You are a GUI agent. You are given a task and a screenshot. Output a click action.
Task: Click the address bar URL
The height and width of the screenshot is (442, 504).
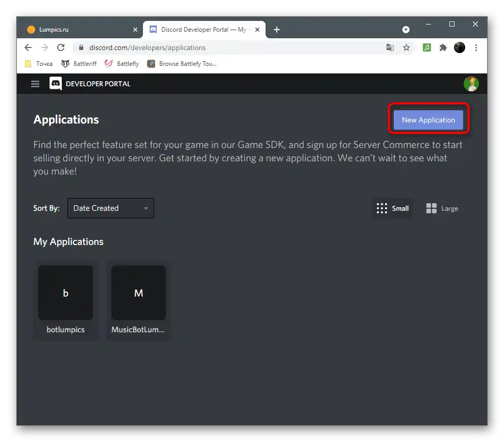pos(148,47)
